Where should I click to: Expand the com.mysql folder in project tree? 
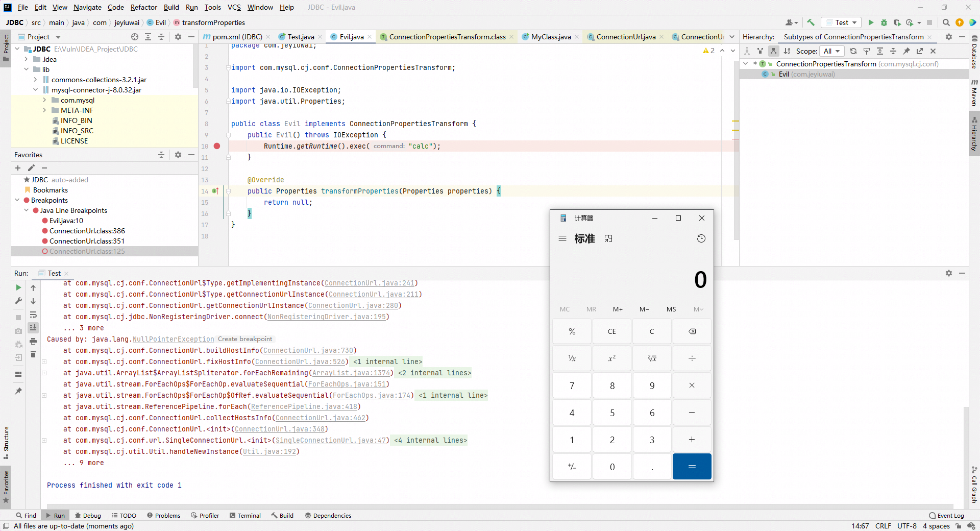point(45,100)
